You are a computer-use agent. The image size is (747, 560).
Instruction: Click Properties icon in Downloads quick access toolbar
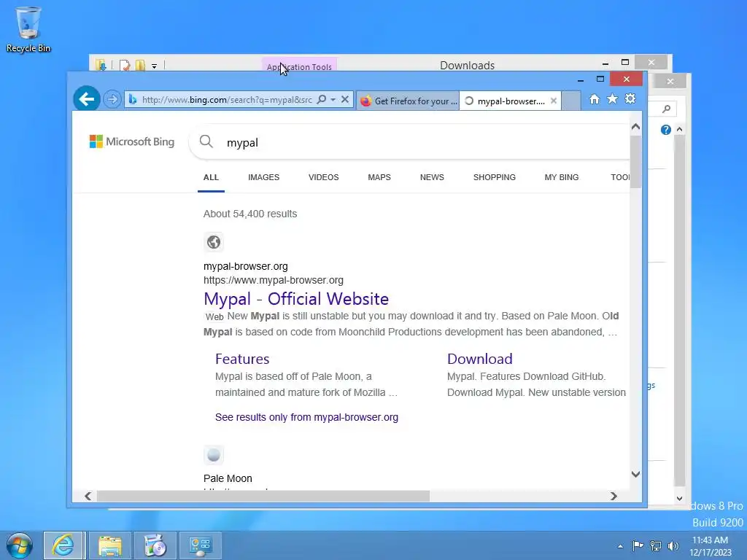[125, 65]
